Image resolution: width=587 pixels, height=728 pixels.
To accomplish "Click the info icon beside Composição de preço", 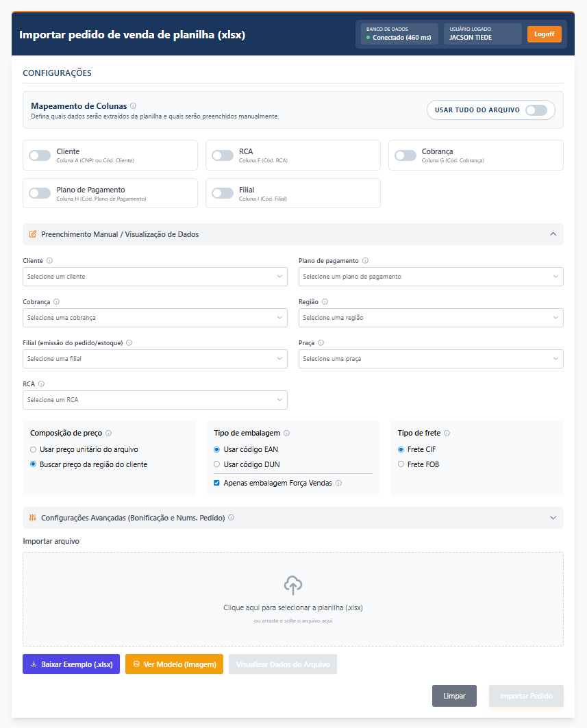I will tap(109, 434).
